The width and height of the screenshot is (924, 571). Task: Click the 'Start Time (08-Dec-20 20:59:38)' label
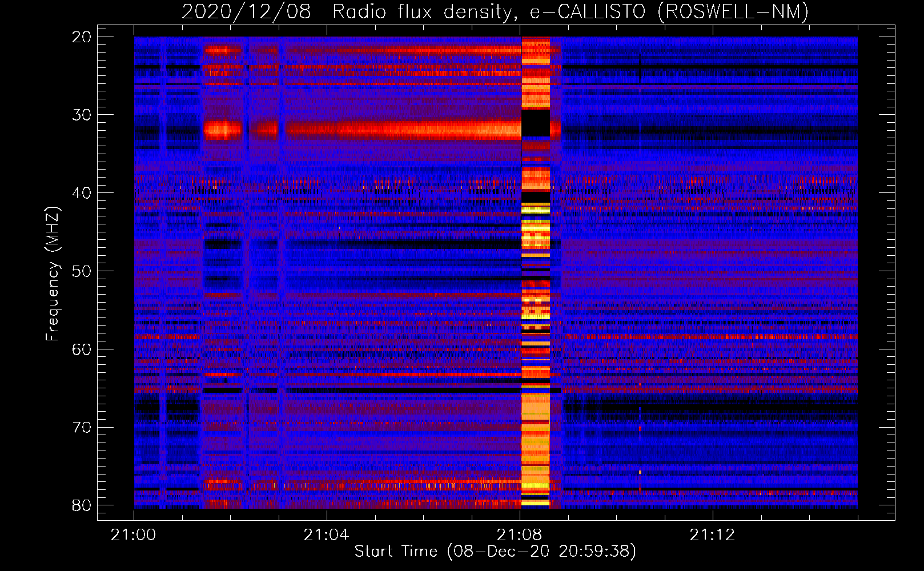click(x=495, y=552)
